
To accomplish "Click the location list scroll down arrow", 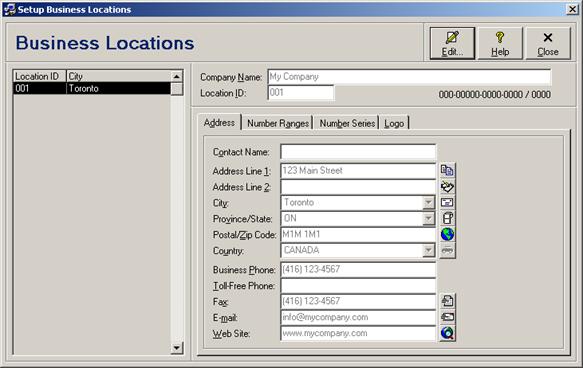I will point(177,348).
